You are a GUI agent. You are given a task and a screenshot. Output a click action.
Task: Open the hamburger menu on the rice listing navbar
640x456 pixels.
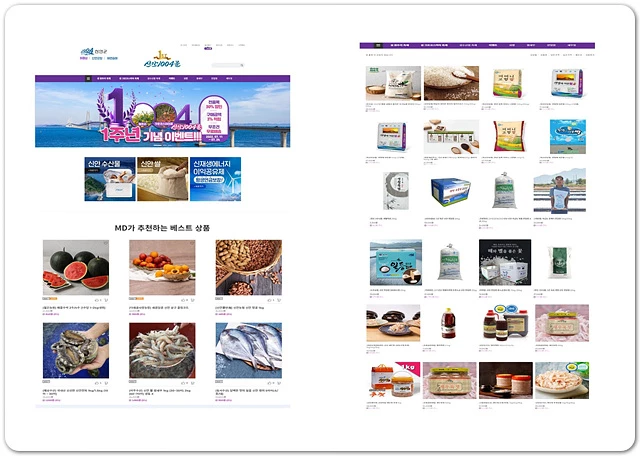click(x=377, y=45)
